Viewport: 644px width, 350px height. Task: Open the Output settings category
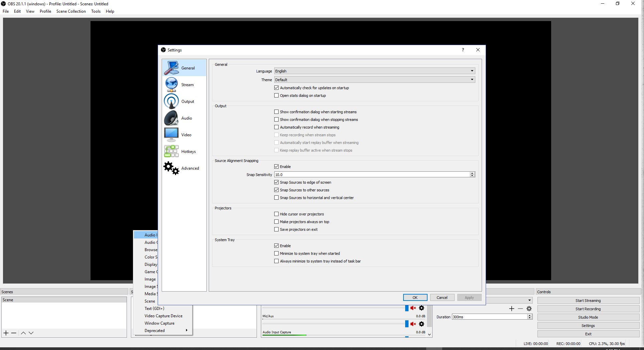184,101
